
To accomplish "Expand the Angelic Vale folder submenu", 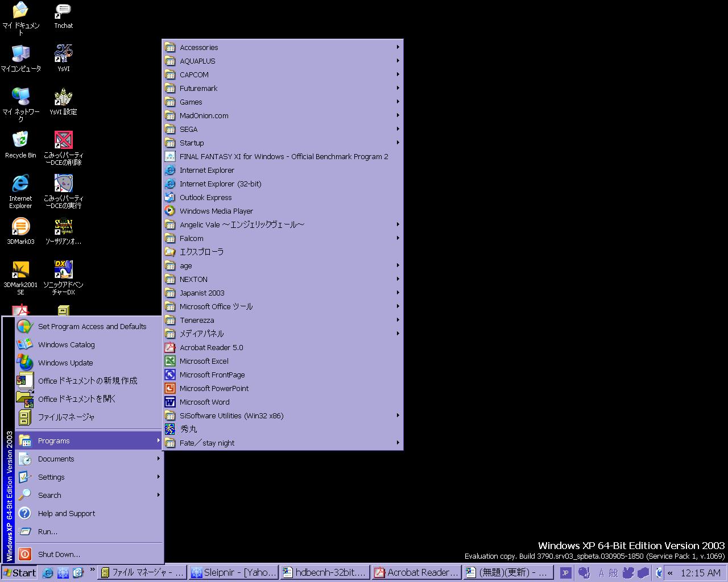I will pyautogui.click(x=283, y=225).
